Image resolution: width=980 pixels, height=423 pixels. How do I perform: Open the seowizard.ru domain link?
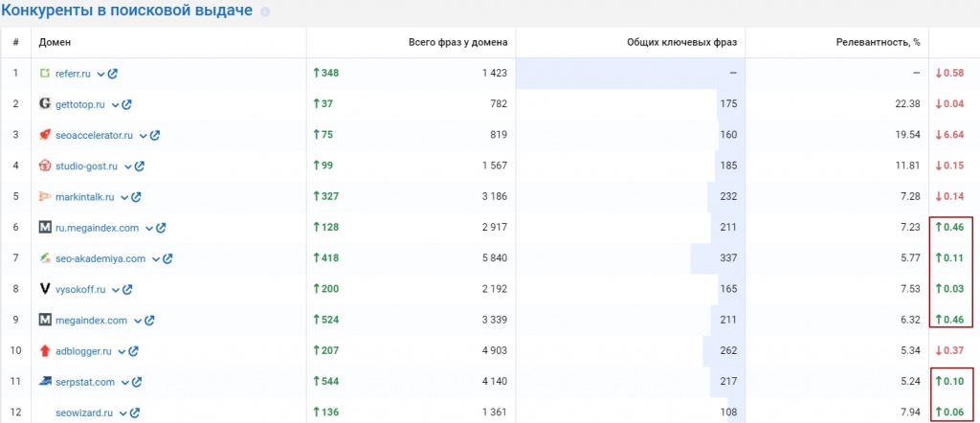point(84,413)
